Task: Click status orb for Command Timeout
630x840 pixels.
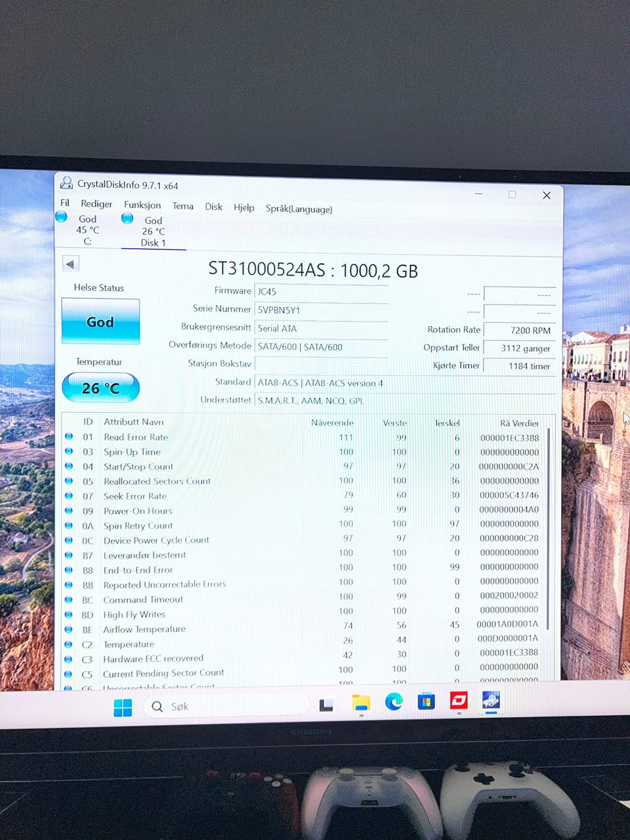Action: pos(69,599)
